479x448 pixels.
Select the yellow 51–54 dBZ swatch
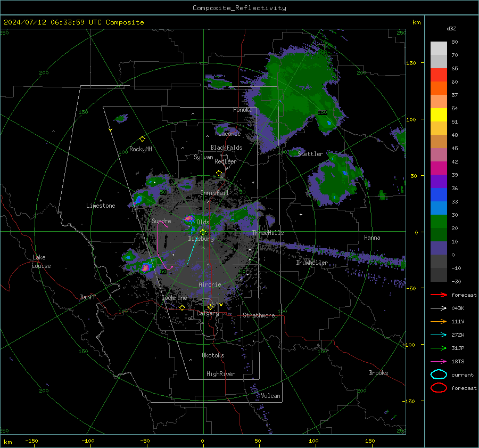(x=439, y=115)
